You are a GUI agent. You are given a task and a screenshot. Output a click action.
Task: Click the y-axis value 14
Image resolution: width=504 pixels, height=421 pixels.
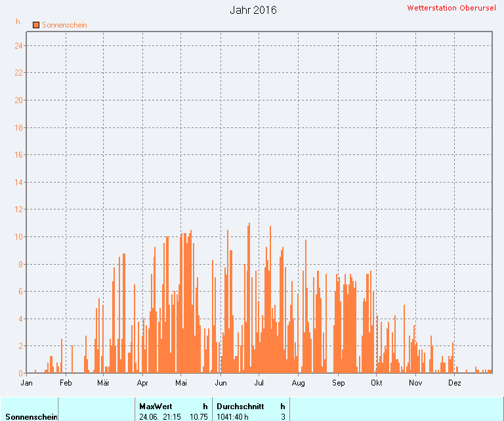(18, 183)
